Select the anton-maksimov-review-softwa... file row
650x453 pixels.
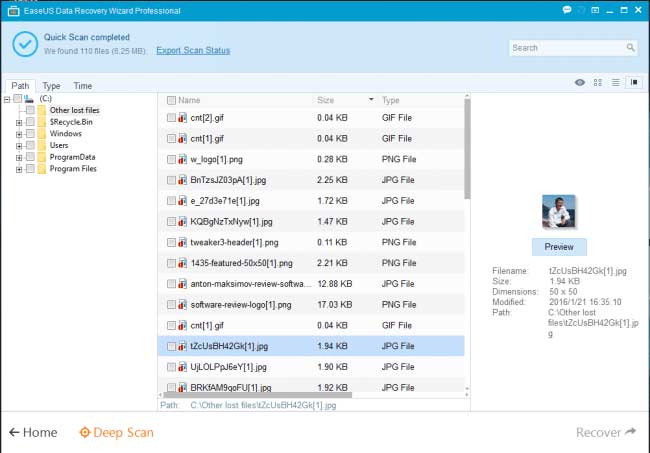coord(311,284)
